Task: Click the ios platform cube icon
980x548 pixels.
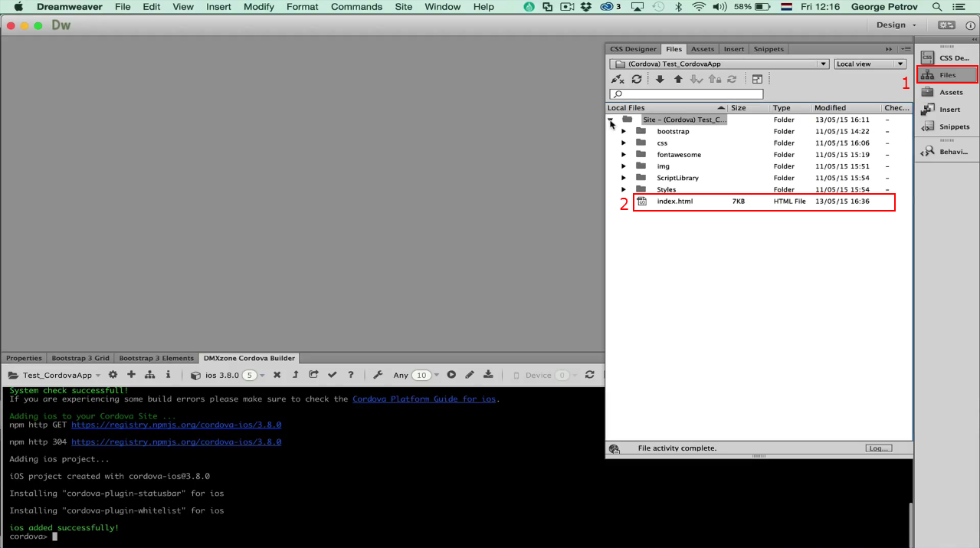Action: [x=195, y=376]
